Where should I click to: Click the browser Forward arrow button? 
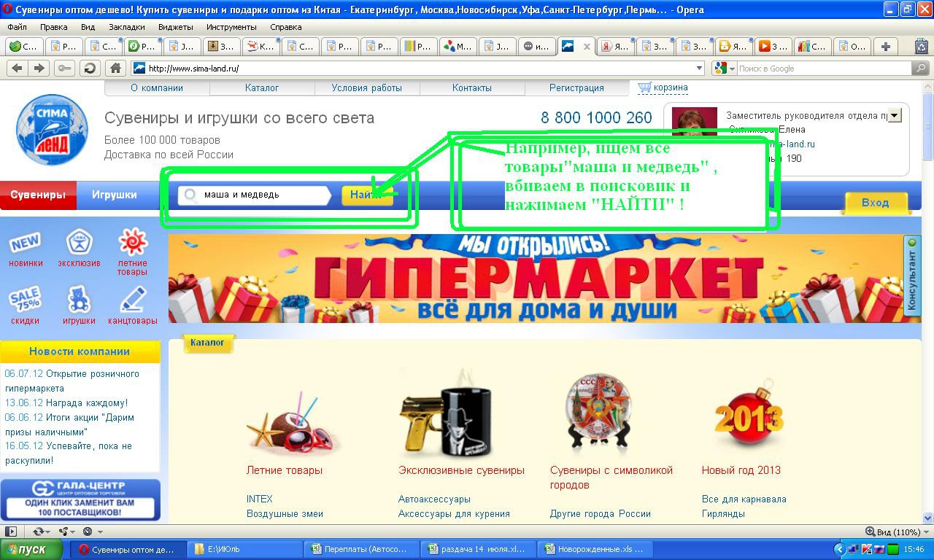pos(39,68)
